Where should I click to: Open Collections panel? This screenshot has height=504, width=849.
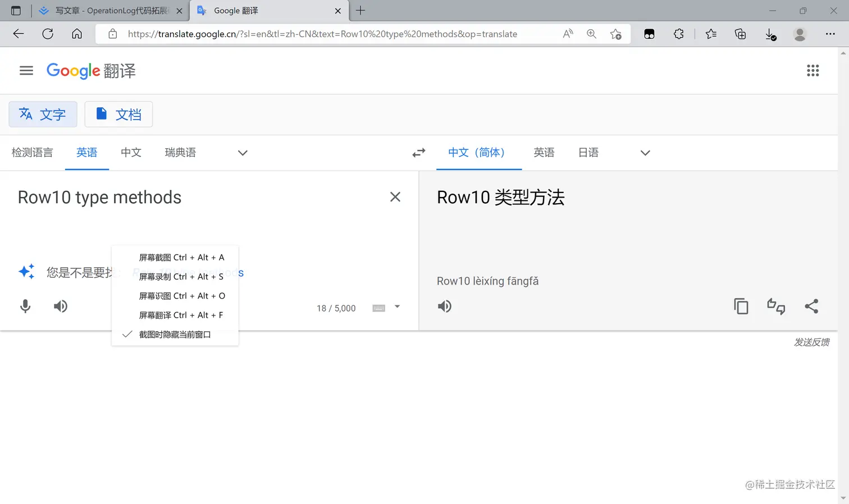point(741,34)
